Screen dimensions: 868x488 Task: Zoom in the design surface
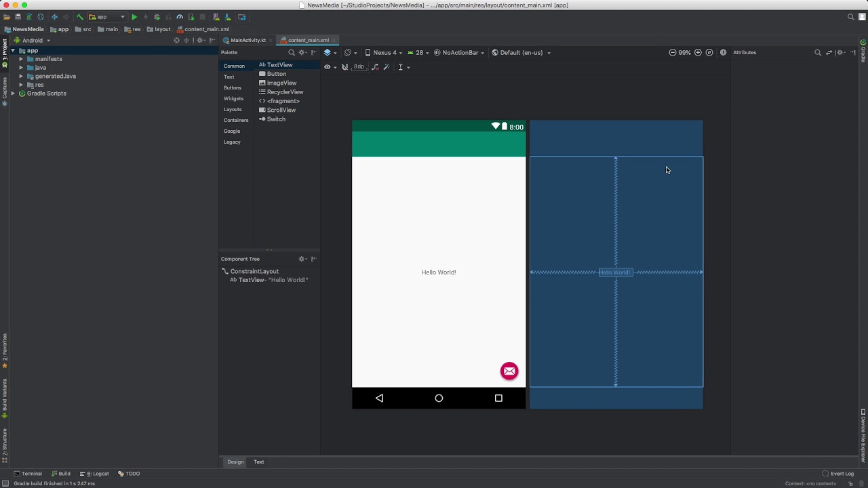pos(698,53)
